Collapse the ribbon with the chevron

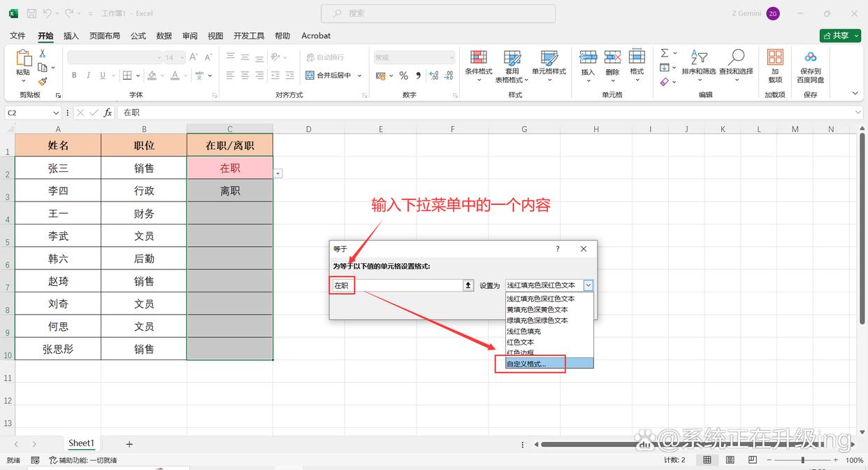tap(855, 93)
